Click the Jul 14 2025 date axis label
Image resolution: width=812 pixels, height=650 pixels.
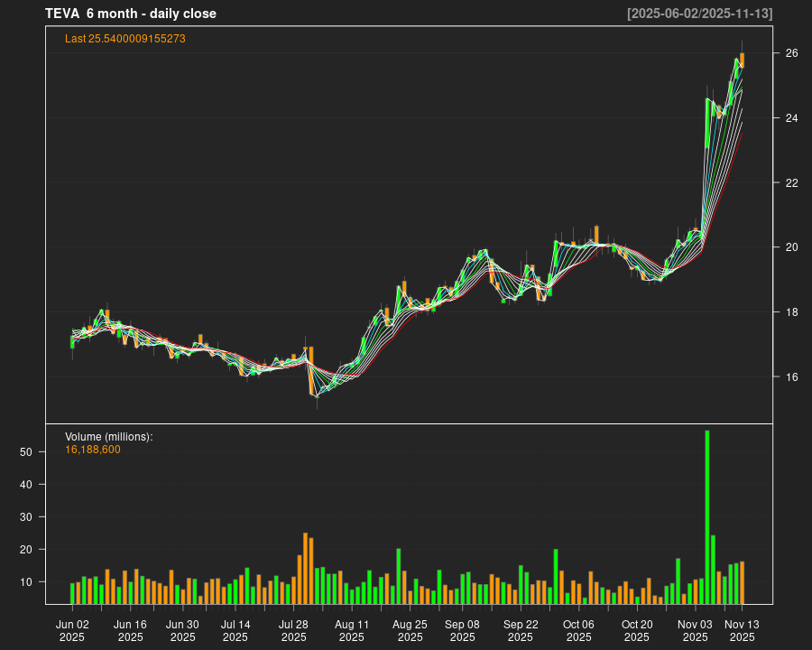click(x=235, y=630)
